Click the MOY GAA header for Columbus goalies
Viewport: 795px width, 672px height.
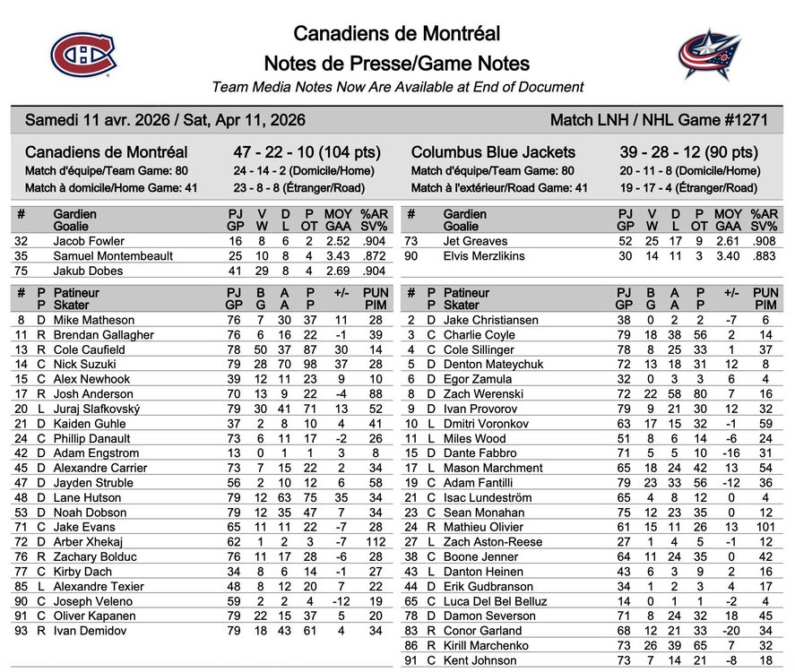[x=728, y=220]
